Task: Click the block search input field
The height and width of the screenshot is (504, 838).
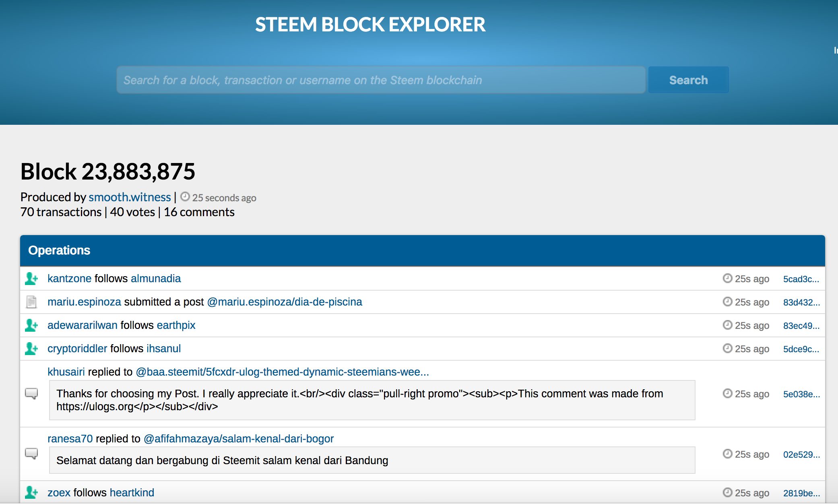Action: coord(380,80)
